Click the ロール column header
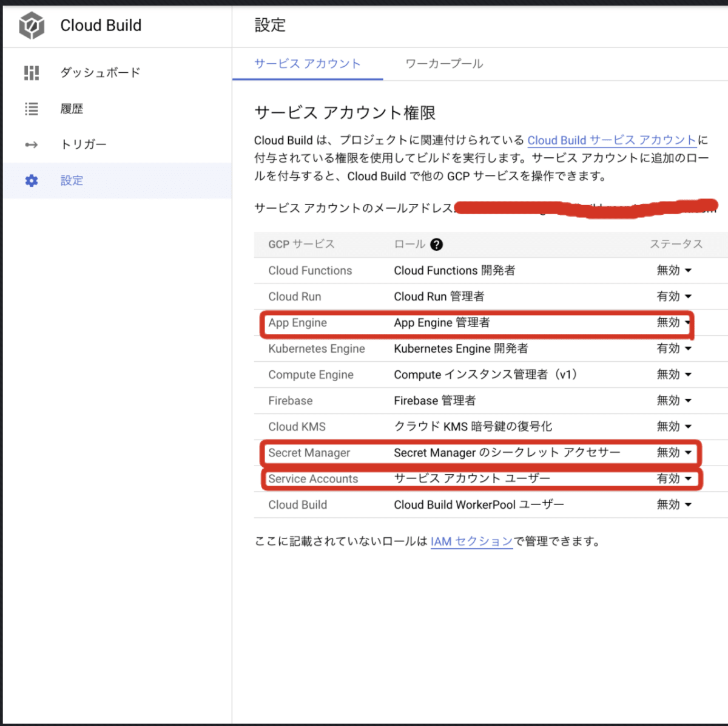Screen dimensions: 728x726 [409, 244]
